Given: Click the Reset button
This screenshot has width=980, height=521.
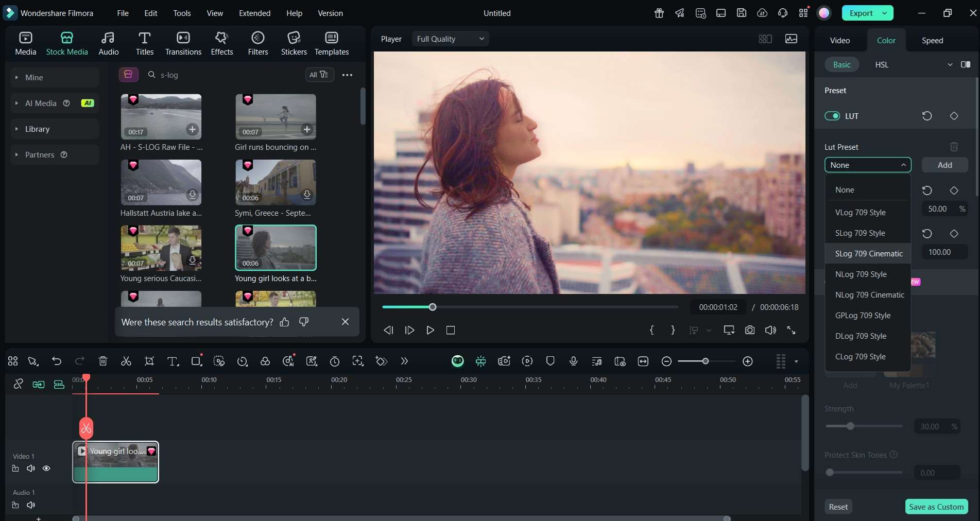Looking at the screenshot, I should (838, 507).
